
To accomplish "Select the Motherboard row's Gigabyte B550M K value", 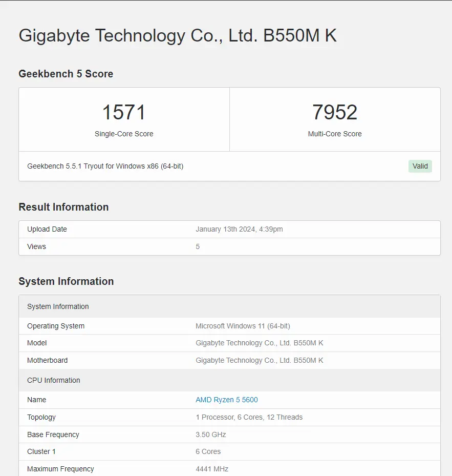I will coord(260,360).
